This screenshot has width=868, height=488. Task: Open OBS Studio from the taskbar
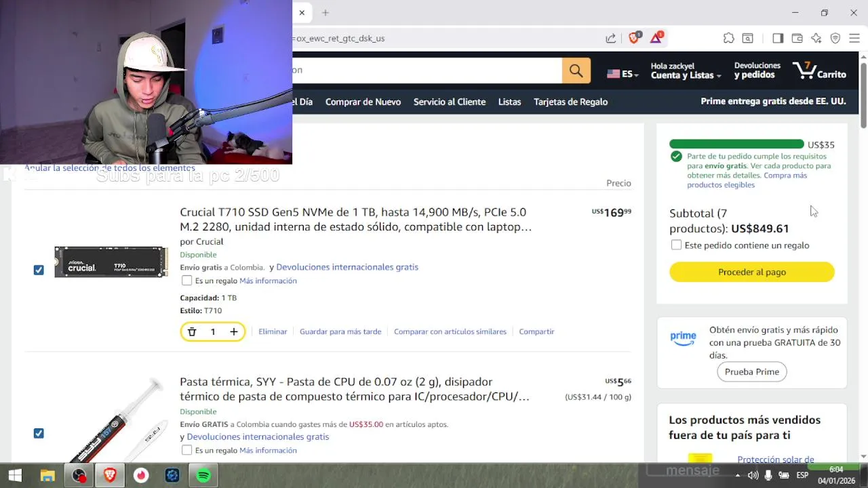pos(79,476)
